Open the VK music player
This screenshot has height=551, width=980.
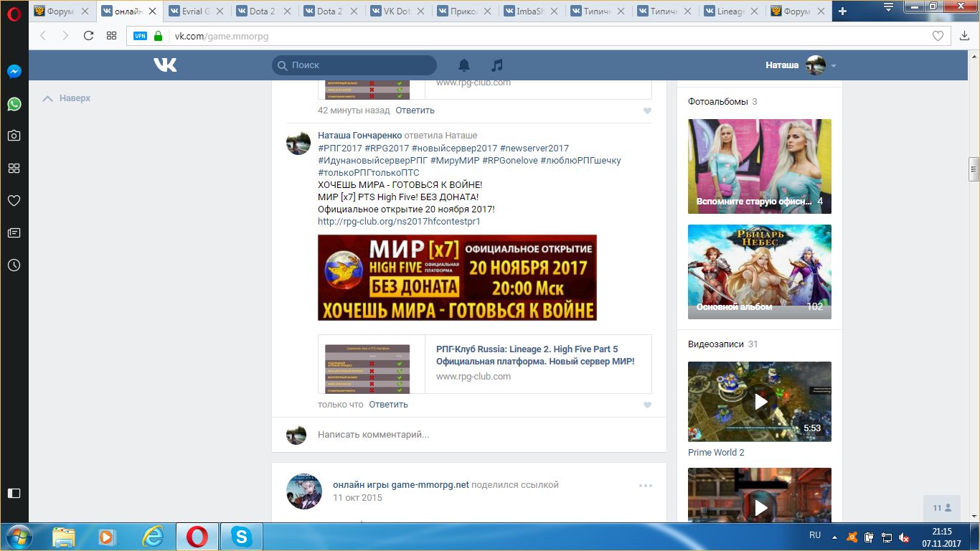(x=497, y=65)
